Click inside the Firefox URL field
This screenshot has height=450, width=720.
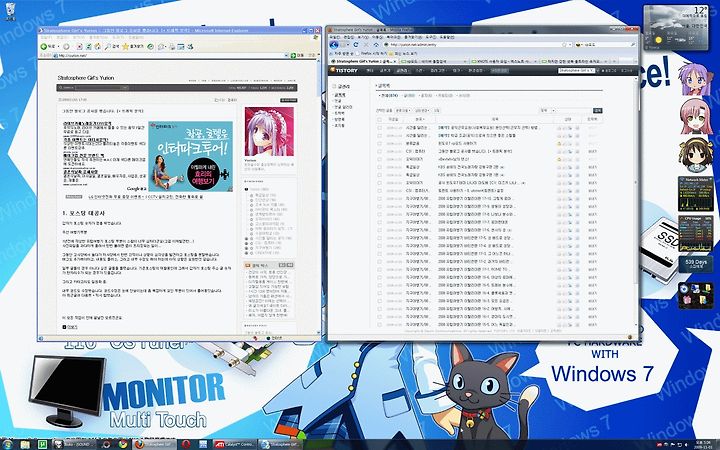[473, 45]
